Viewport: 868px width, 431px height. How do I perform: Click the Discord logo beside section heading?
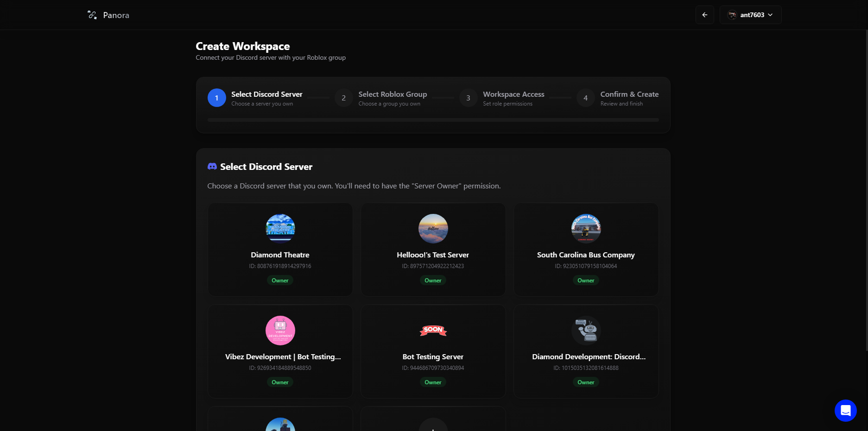tap(212, 166)
